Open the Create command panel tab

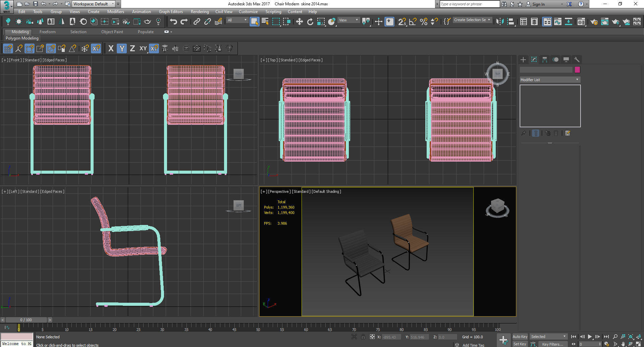pos(523,60)
